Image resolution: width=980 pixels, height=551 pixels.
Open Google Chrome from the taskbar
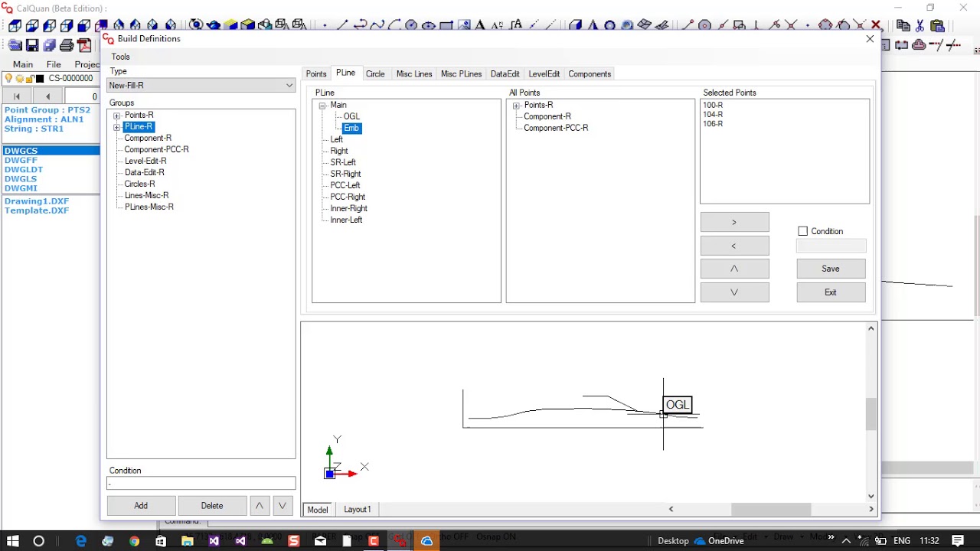click(x=134, y=541)
